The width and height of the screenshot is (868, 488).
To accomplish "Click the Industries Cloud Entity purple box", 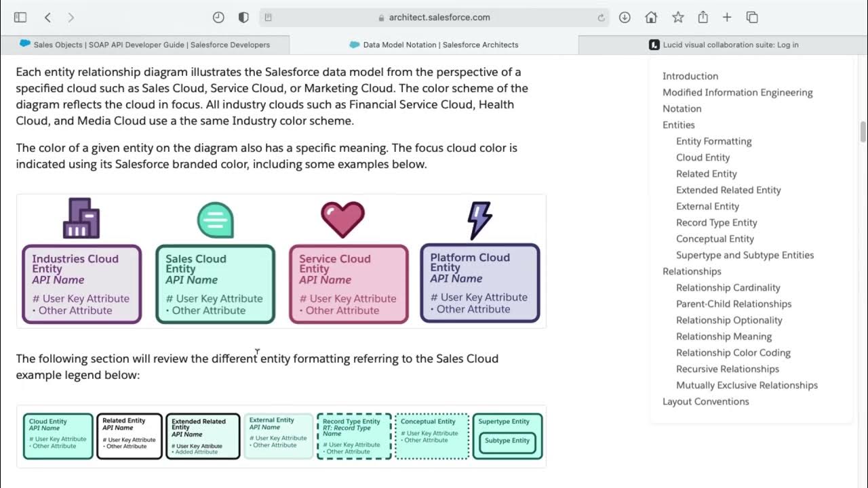I will coord(81,284).
